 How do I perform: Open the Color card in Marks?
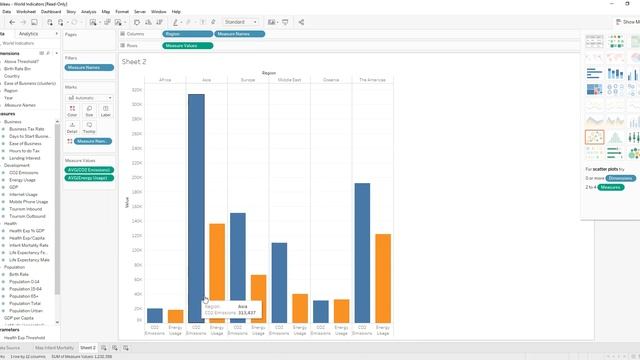[x=72, y=111]
